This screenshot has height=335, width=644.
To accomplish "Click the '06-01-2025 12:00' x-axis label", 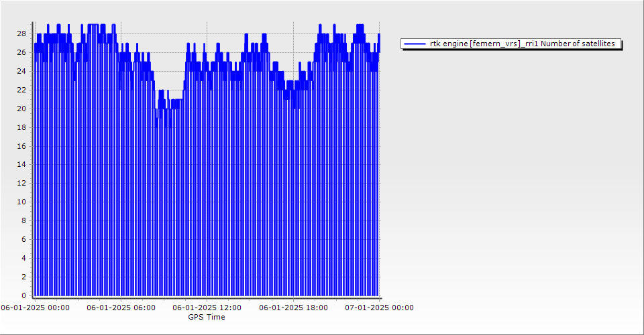I will point(207,308).
